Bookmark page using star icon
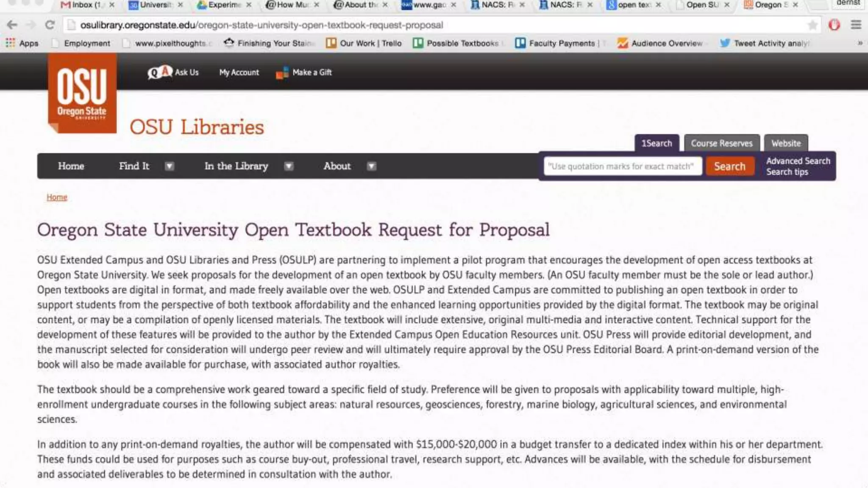This screenshot has height=488, width=868. (x=812, y=25)
